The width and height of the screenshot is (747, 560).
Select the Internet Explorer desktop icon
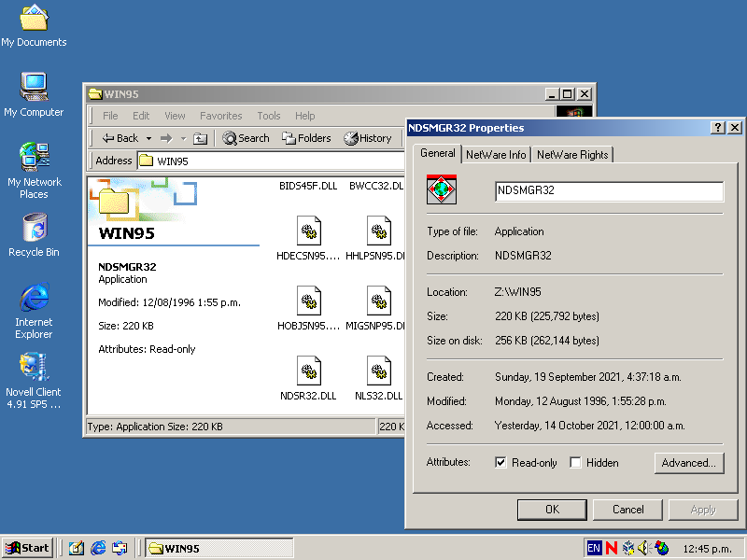pyautogui.click(x=34, y=311)
